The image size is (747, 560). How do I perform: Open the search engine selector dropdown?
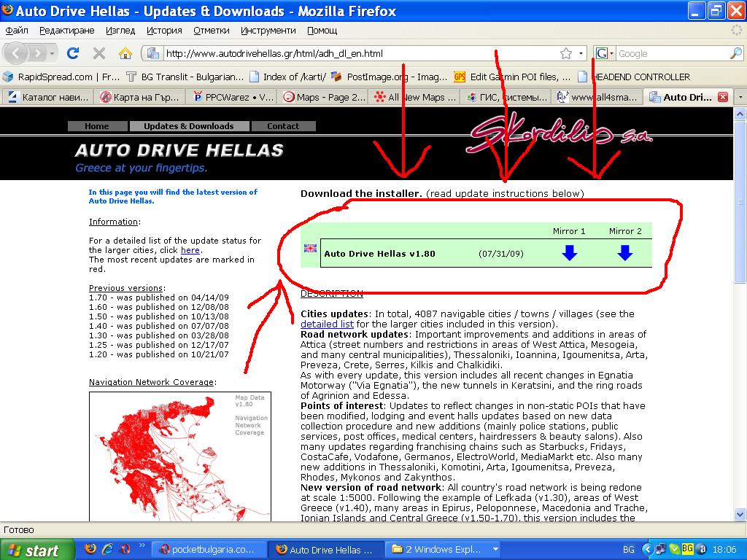604,53
